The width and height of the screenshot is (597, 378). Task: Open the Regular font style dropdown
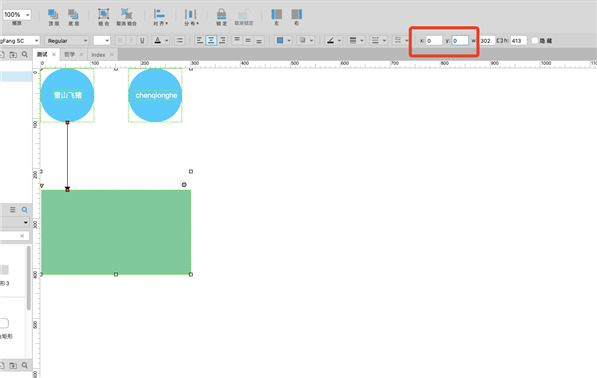[x=67, y=40]
